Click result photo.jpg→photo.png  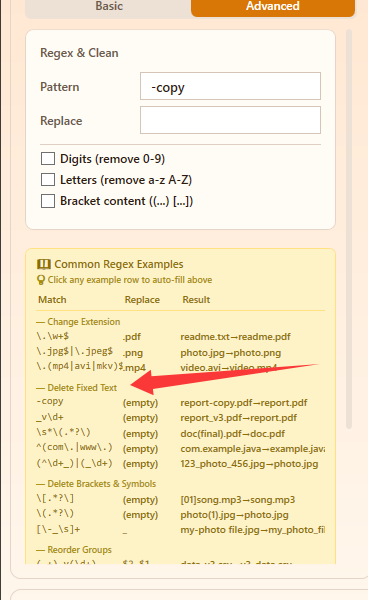point(231,352)
